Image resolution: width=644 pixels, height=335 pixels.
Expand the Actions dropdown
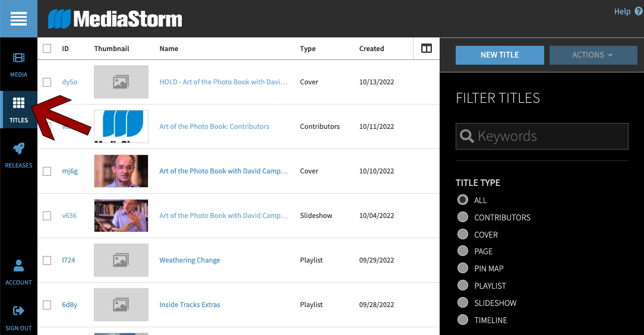[x=593, y=55]
